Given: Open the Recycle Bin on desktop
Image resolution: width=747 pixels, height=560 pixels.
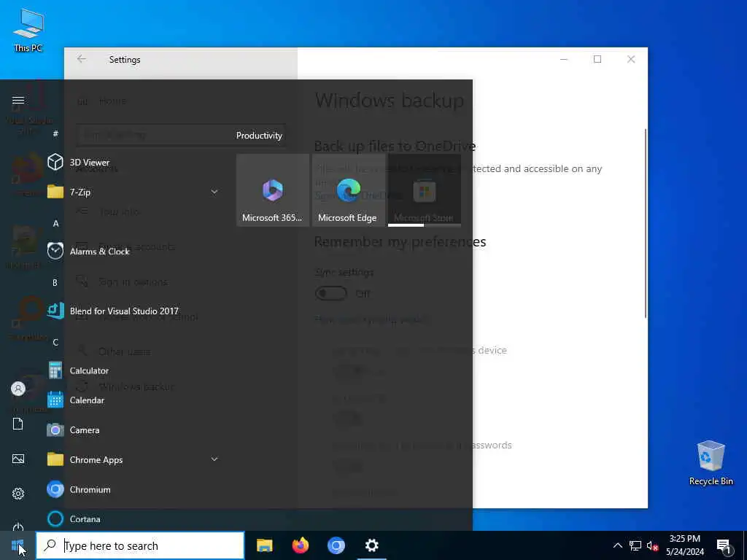Looking at the screenshot, I should [x=711, y=463].
